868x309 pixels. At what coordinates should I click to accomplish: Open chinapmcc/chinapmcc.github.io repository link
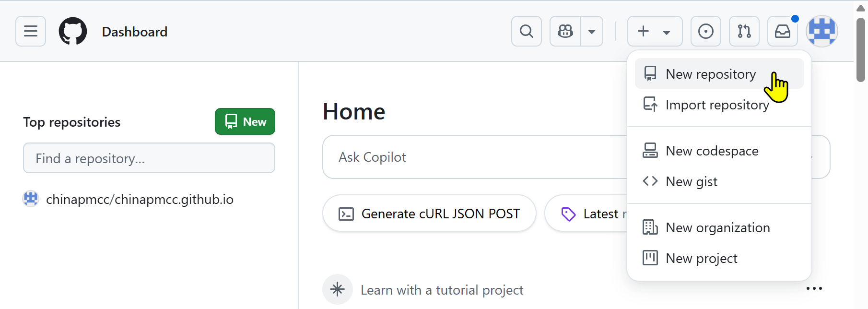click(140, 199)
